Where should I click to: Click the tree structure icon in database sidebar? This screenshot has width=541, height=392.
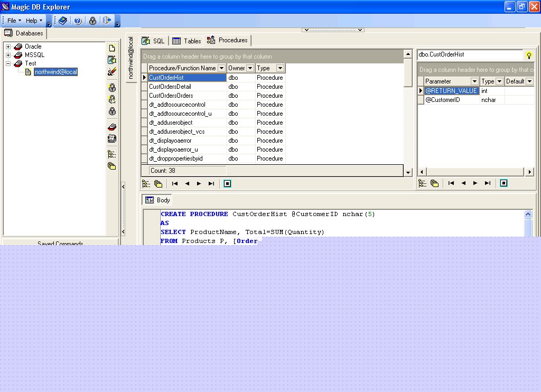click(112, 154)
